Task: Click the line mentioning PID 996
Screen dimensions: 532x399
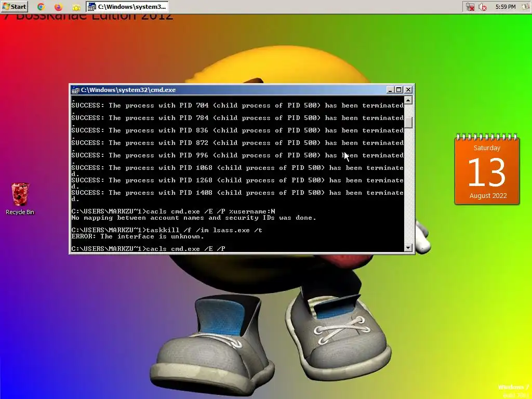Action: click(x=237, y=155)
